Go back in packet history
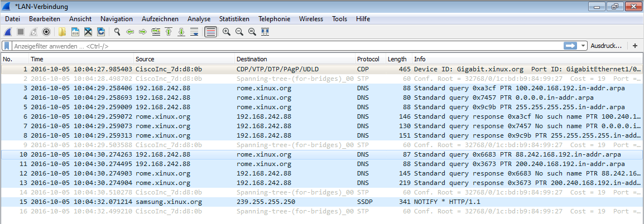The height and width of the screenshot is (224, 644). (130, 32)
